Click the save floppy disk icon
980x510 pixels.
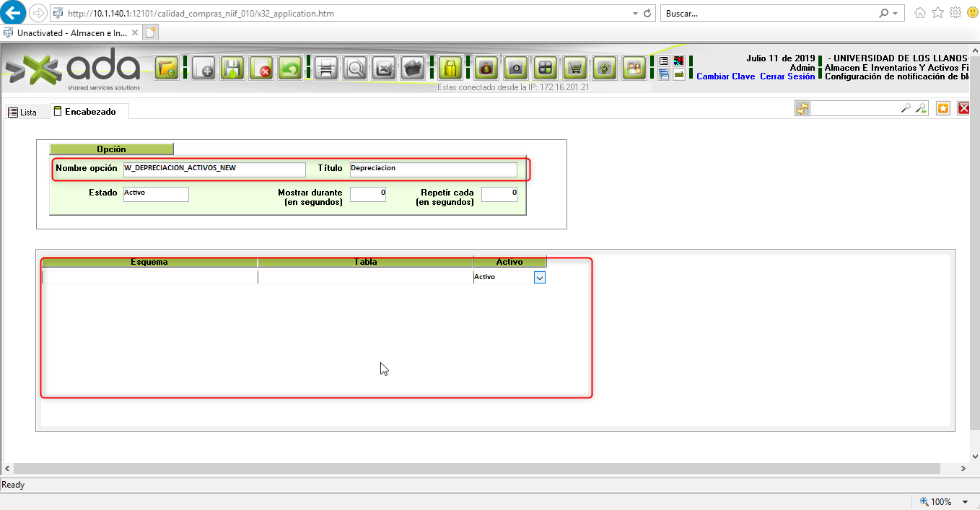[232, 69]
